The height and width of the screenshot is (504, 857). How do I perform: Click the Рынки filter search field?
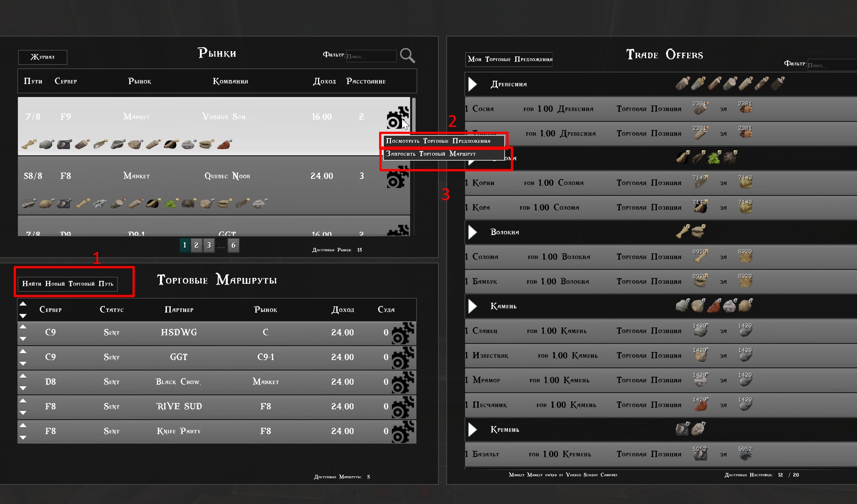tap(371, 56)
